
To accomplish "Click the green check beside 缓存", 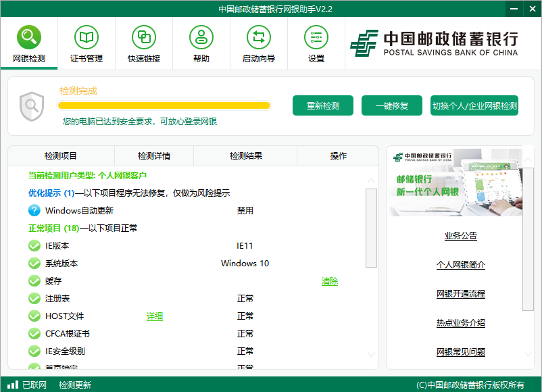I will point(34,281).
